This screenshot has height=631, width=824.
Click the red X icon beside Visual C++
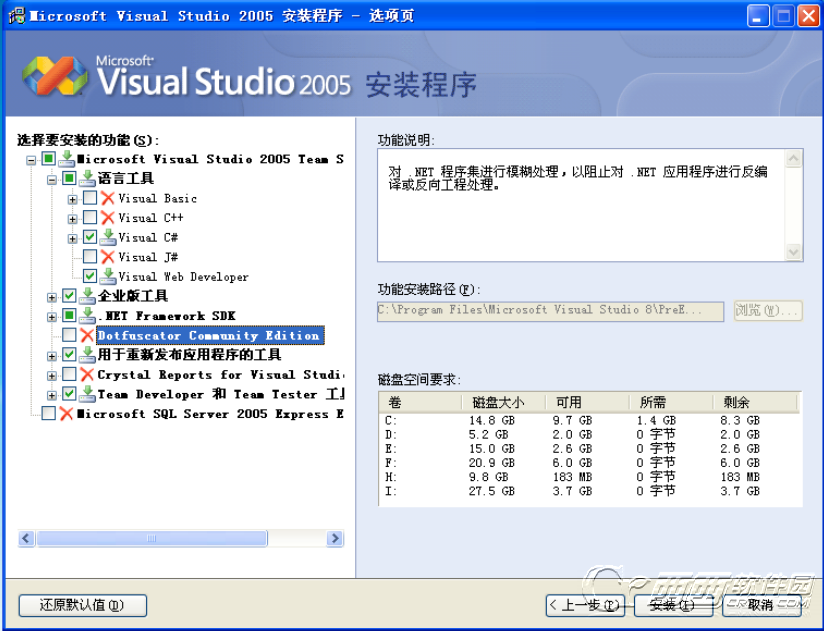point(108,218)
